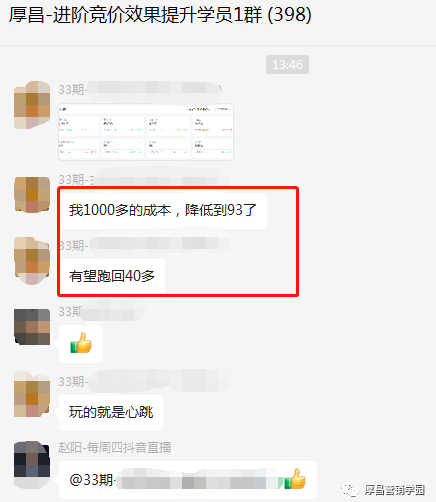Click 赵阳's avatar at the bottom

click(32, 464)
